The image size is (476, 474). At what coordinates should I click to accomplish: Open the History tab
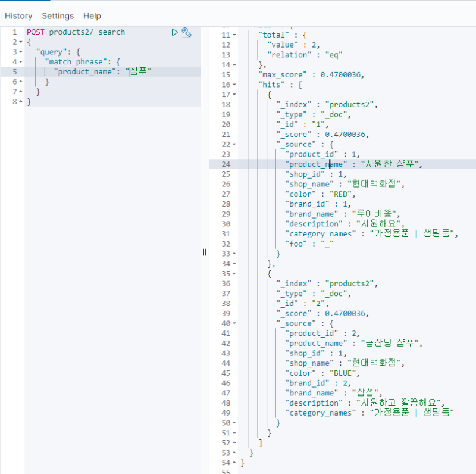pyautogui.click(x=18, y=16)
